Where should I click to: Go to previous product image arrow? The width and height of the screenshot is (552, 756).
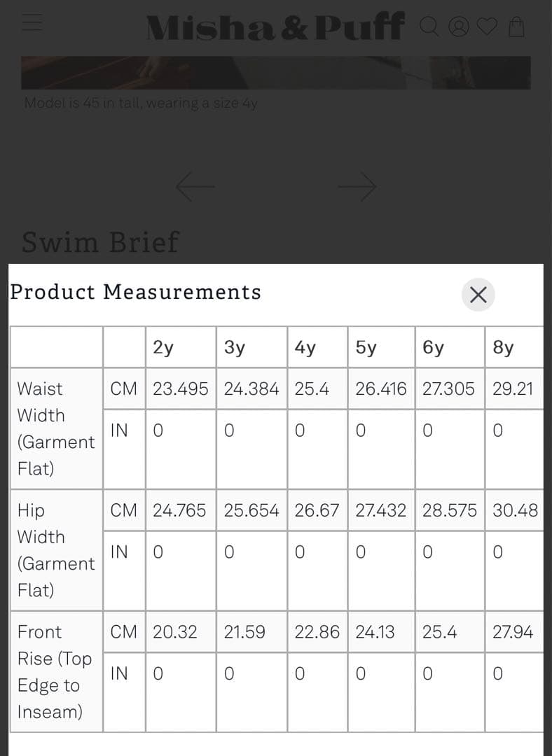click(x=194, y=186)
